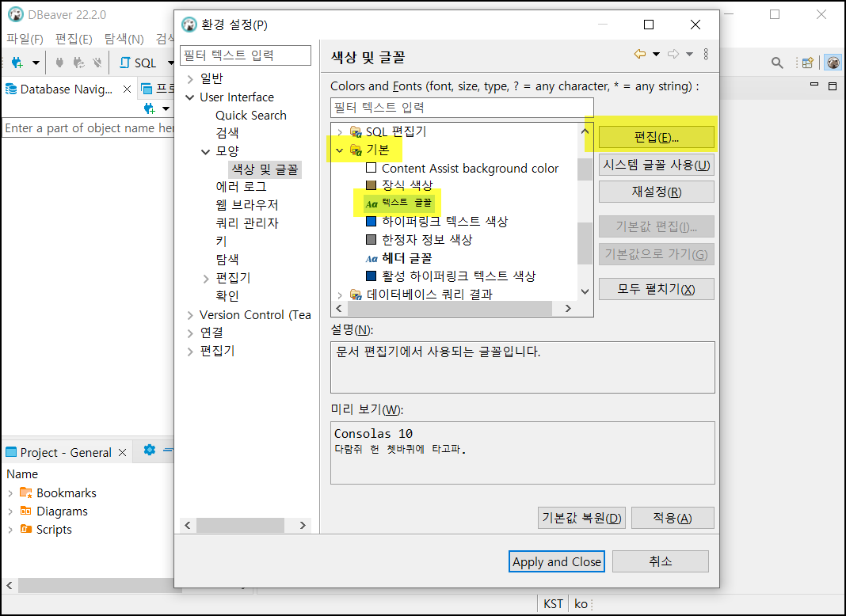Screen dimensions: 846x616
Task: Close the Database Navigator tab
Action: (127, 89)
